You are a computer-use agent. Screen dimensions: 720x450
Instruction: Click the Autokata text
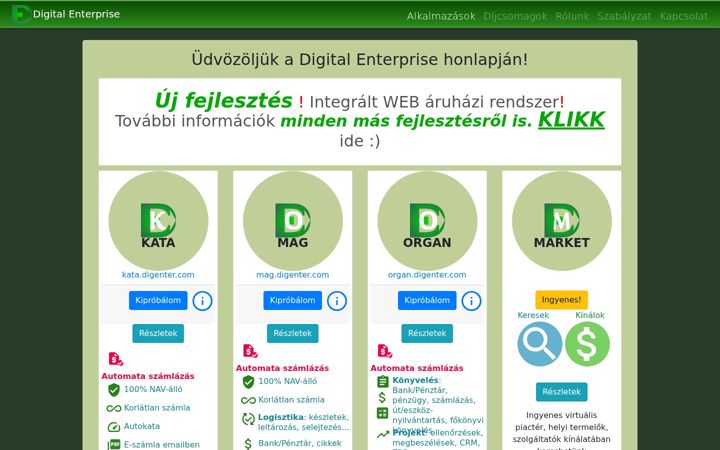142,426
